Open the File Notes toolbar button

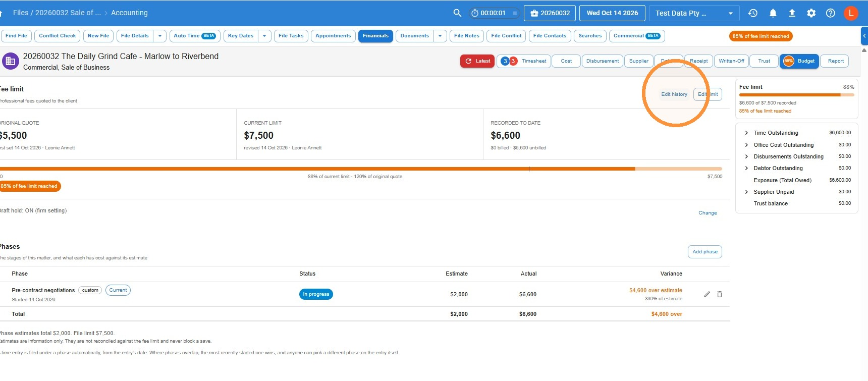(x=467, y=36)
